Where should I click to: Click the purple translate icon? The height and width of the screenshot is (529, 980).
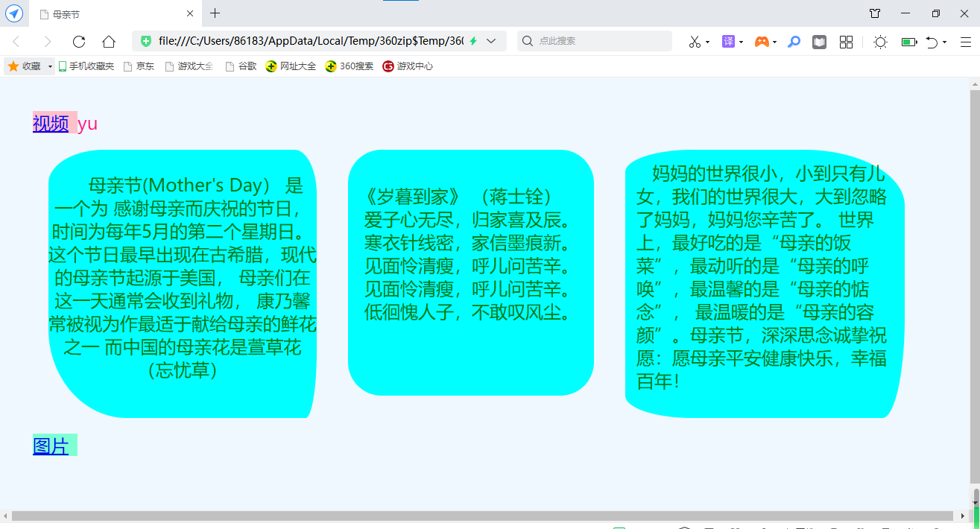(728, 42)
